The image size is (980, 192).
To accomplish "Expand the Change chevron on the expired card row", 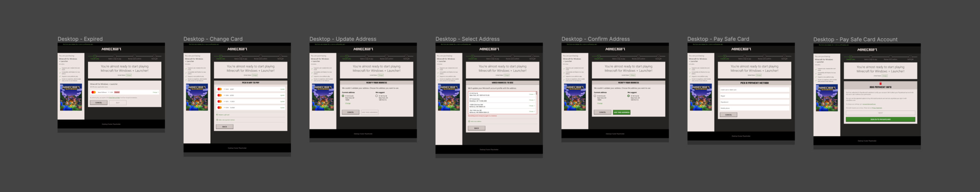I will click(x=158, y=92).
